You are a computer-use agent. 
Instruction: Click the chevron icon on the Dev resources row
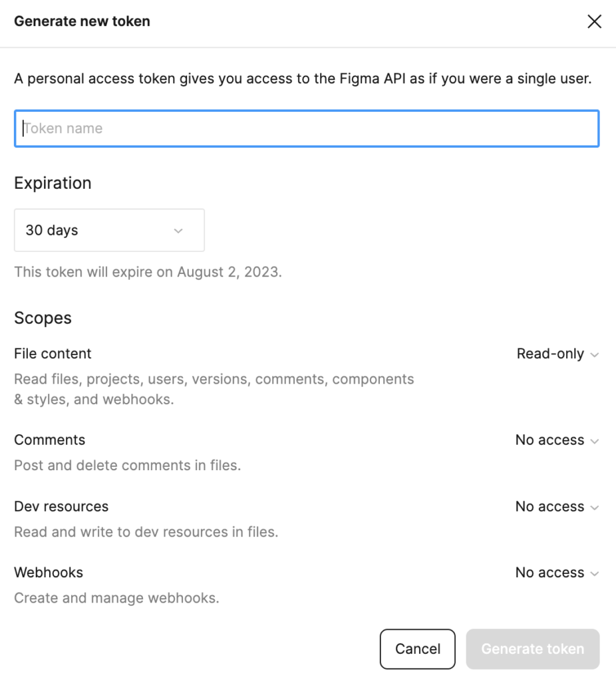click(x=595, y=507)
